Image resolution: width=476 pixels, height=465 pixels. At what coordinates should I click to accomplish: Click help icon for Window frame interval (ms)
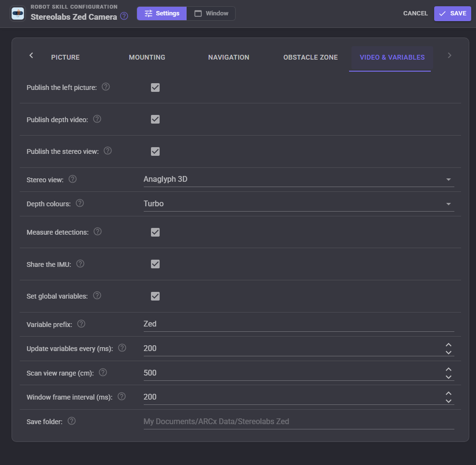[122, 396]
